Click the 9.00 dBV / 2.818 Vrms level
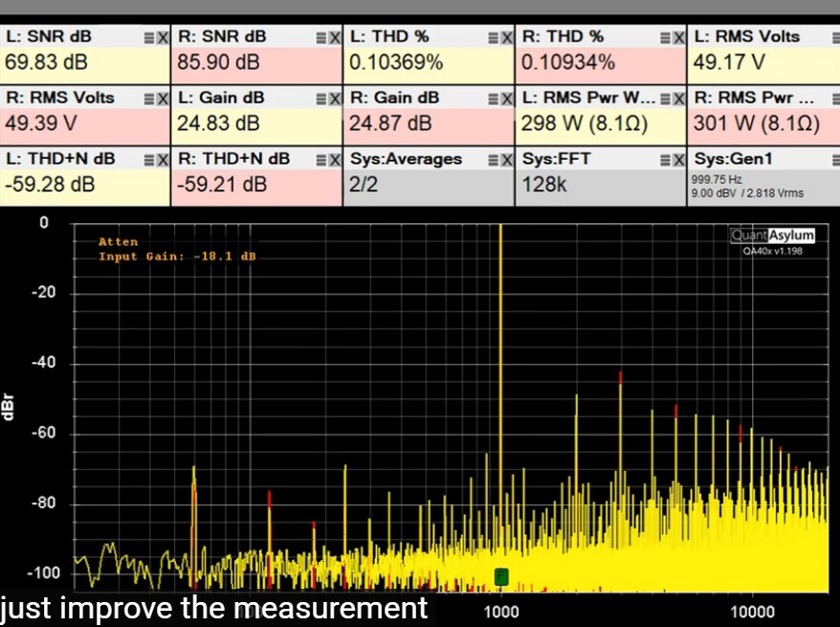This screenshot has width=840, height=627. (747, 193)
